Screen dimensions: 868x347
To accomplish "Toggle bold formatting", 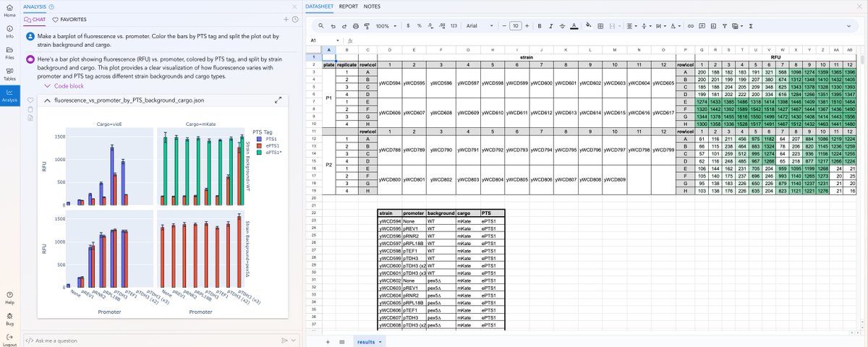I will click(539, 26).
